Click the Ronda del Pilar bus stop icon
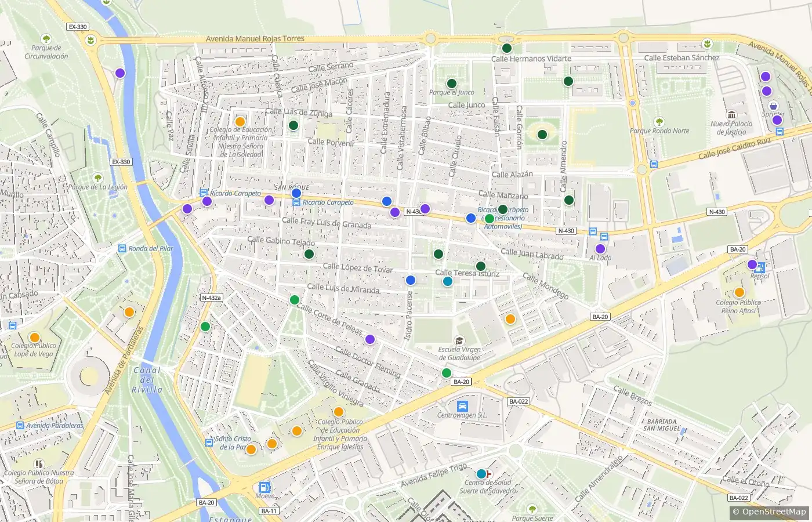Image resolution: width=812 pixels, height=522 pixels. click(x=122, y=248)
